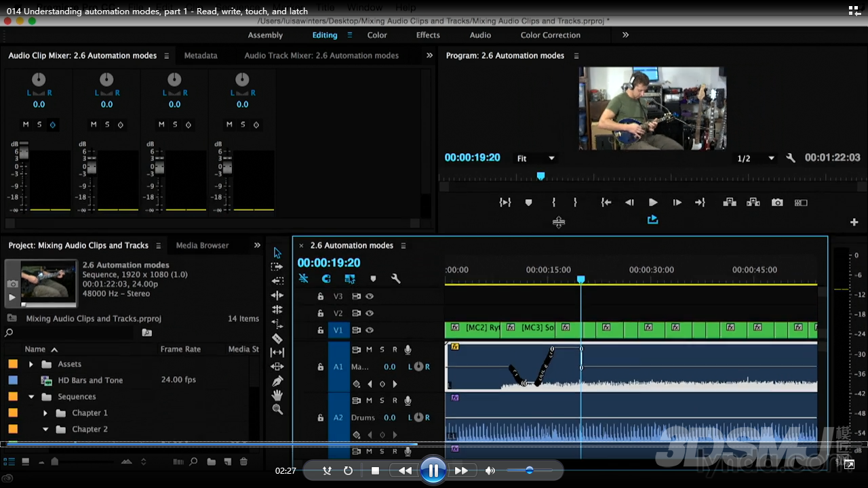Screen dimensions: 868x488
Task: Select the Pen tool
Action: (277, 381)
